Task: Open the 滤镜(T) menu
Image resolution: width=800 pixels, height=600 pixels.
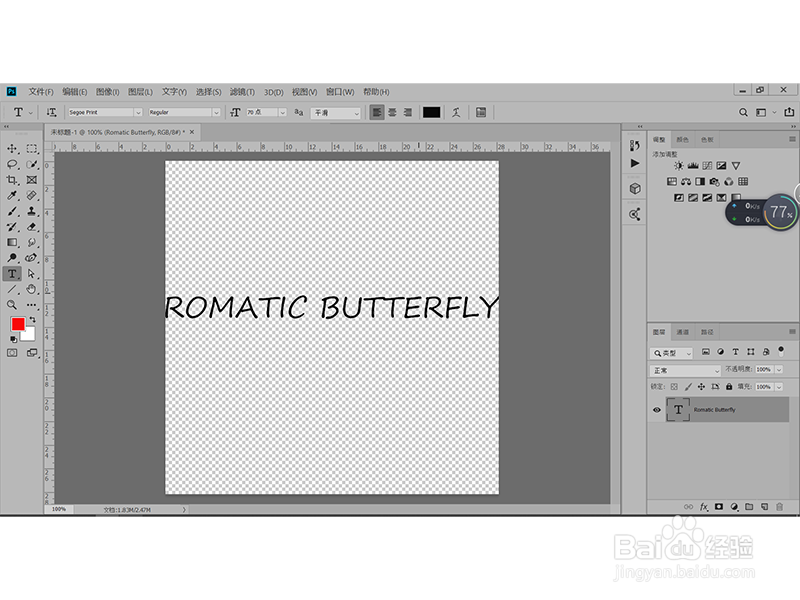Action: click(x=242, y=92)
